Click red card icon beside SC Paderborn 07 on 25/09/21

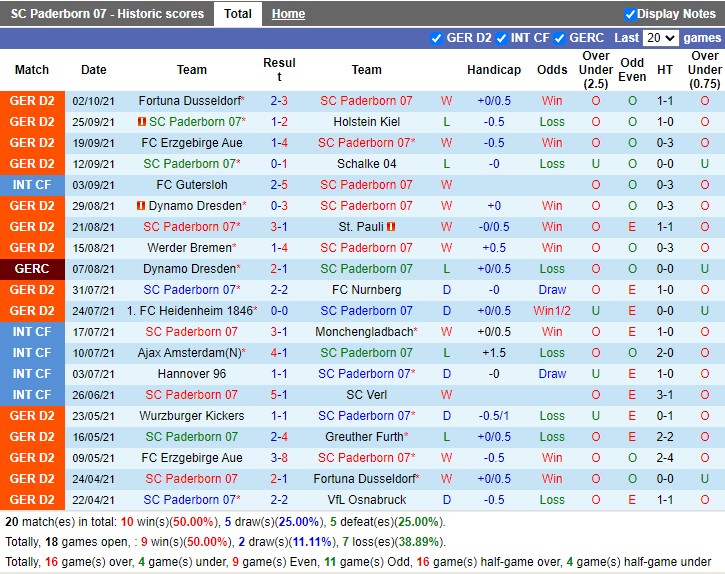tap(141, 122)
